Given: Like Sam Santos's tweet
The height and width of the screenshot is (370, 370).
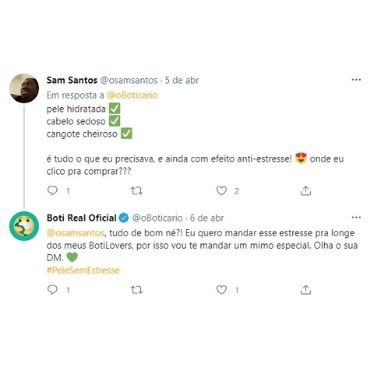Looking at the screenshot, I should [222, 191].
